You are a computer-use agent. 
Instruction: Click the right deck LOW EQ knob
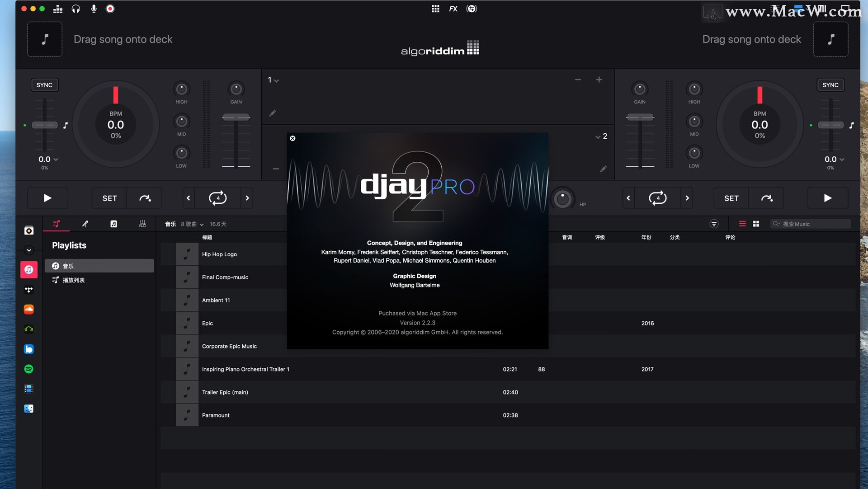(x=694, y=153)
